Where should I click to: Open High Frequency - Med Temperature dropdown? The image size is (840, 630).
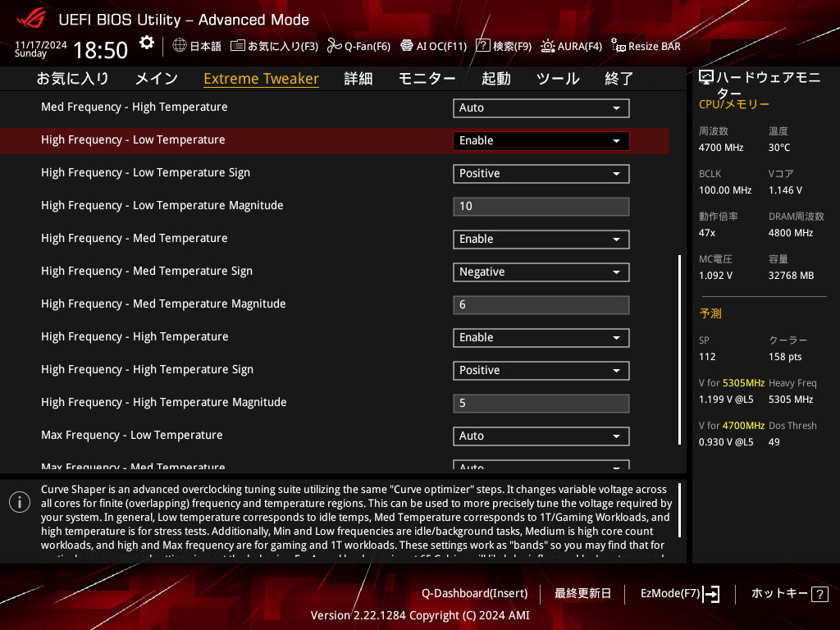coord(541,239)
